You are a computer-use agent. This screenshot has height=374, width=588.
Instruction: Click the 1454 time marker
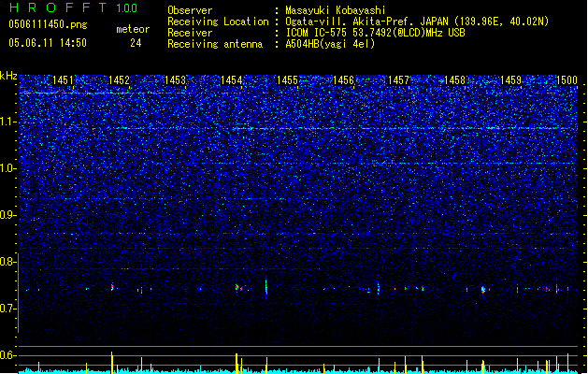pos(232,80)
